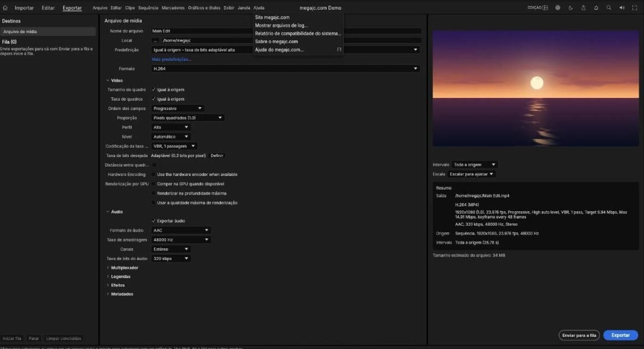Screen dimensions: 644x349
Task: Click the speaker volume icon
Action: click(x=622, y=8)
